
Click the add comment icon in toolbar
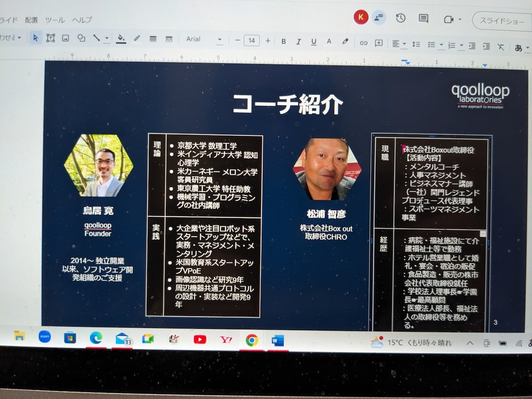[x=379, y=43]
